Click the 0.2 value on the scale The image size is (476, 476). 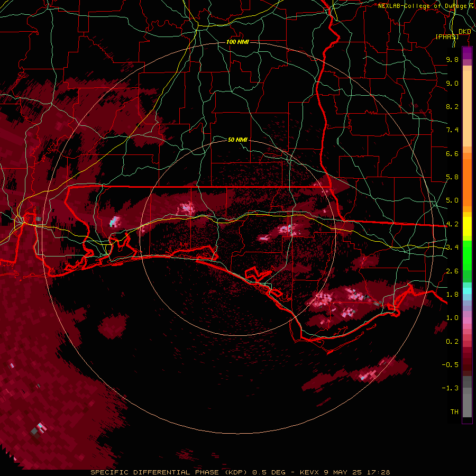click(x=452, y=342)
